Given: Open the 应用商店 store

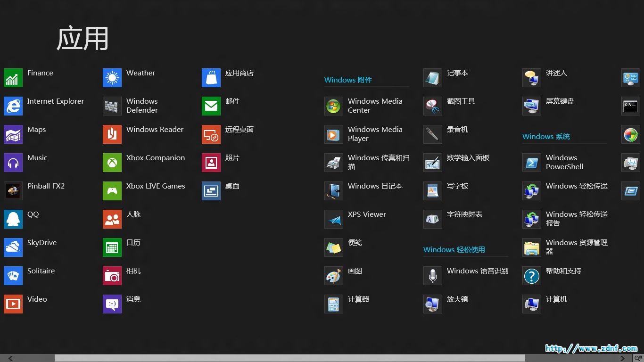Looking at the screenshot, I should 211,78.
